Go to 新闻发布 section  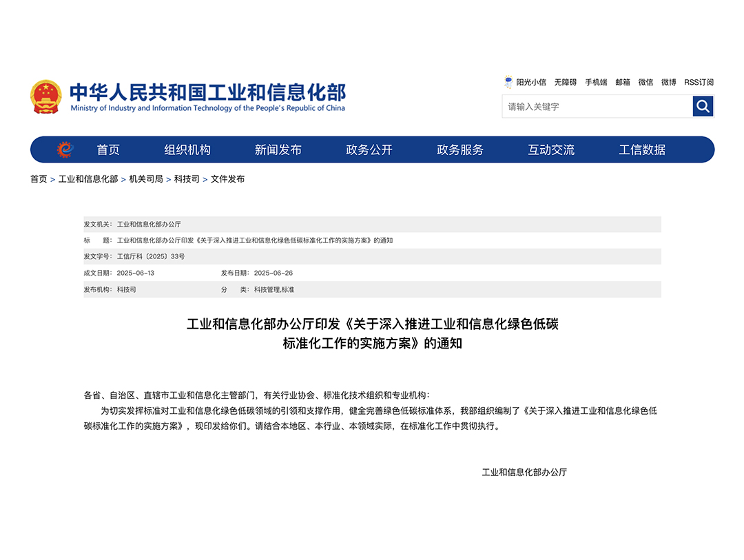278,149
